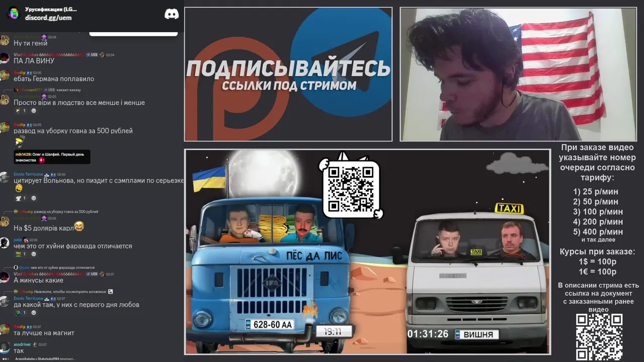Screen dimensions: 644x362
Task: Open Rusty's avatar beside та лучше на магнит
Action: [x=5, y=330]
